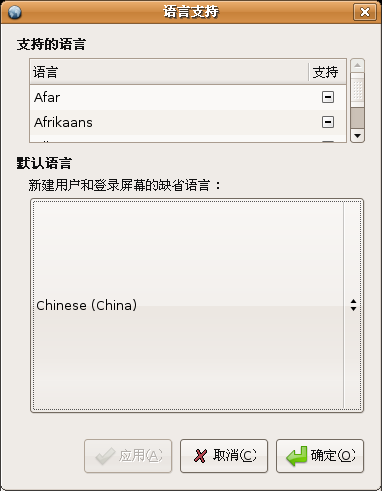Open the Chinese (China) default language dropdown

coord(197,305)
